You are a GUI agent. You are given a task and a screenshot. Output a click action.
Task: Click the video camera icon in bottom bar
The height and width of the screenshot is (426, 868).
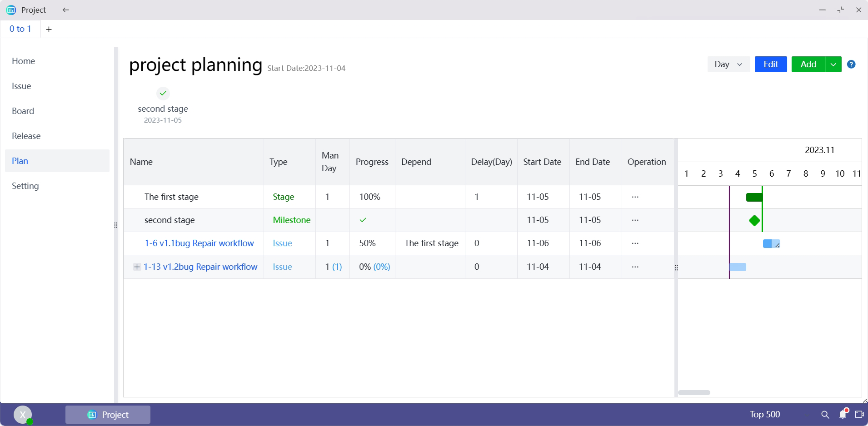click(859, 415)
